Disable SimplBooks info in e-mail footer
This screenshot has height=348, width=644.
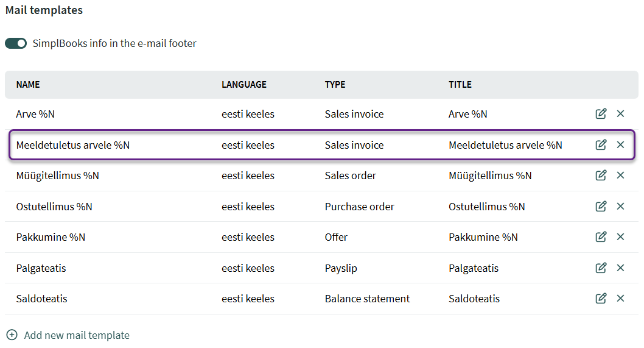coord(16,43)
